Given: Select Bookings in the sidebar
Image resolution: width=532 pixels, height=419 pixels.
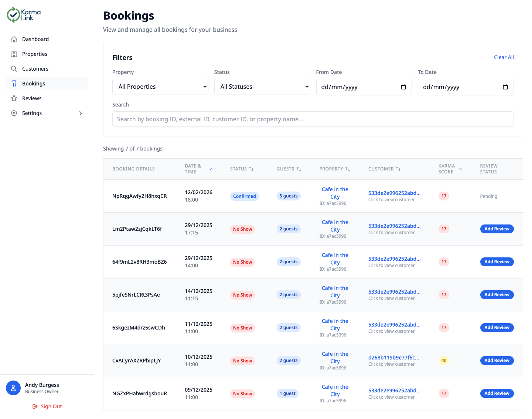Looking at the screenshot, I should coord(33,84).
